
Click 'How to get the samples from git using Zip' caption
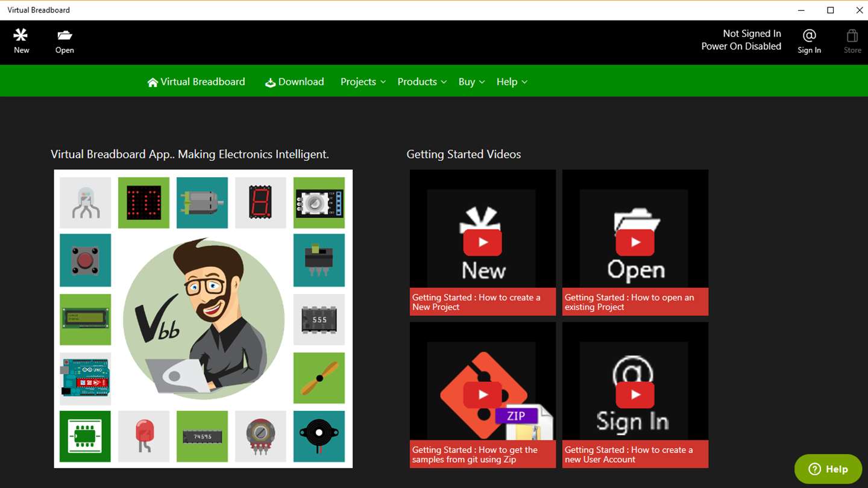483,454
